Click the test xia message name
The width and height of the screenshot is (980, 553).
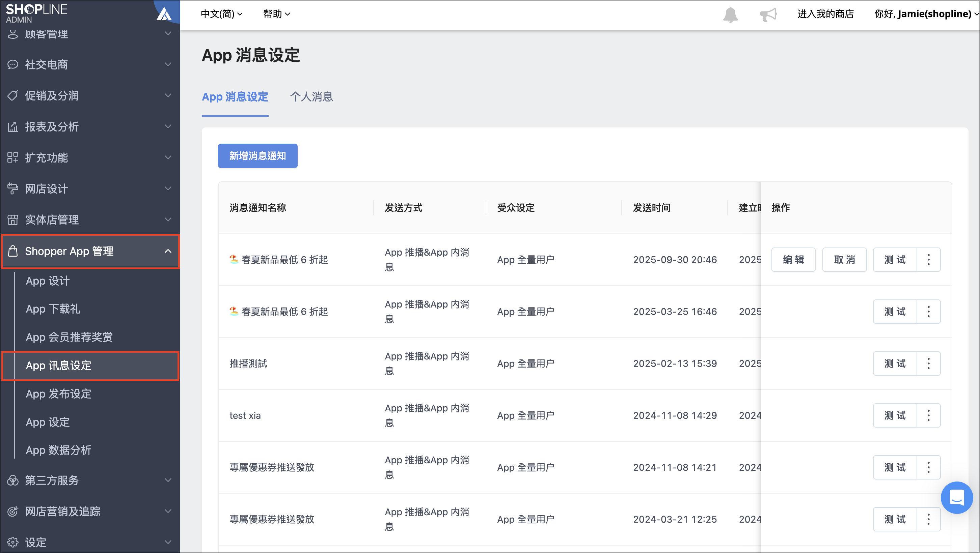[x=245, y=415]
